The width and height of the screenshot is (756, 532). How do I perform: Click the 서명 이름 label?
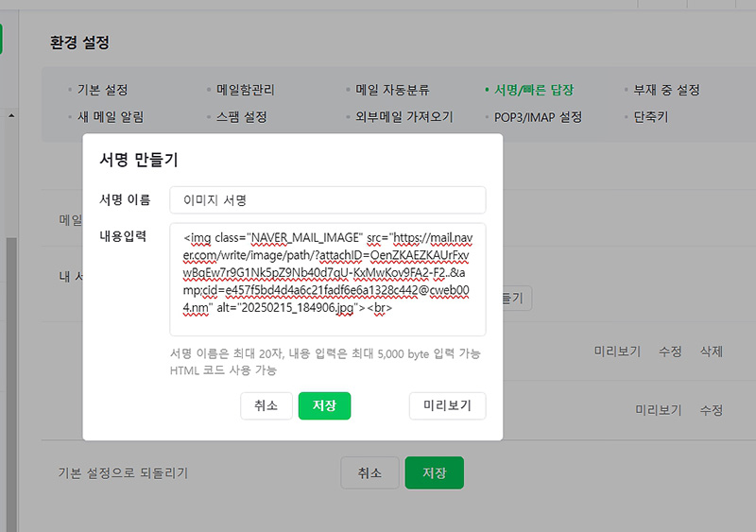[125, 199]
